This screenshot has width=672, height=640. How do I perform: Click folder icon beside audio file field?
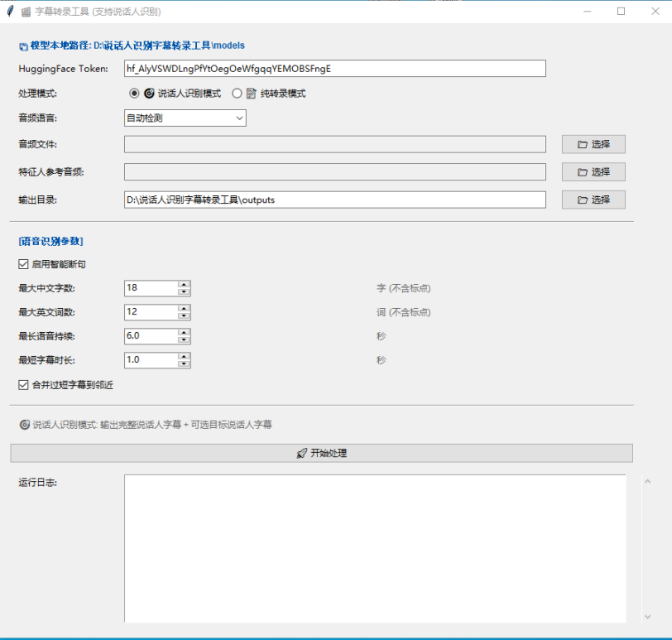tap(582, 145)
